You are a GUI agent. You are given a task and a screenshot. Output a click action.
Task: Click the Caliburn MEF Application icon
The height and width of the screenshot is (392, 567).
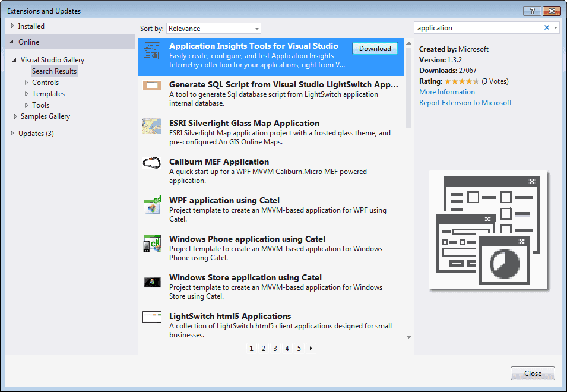152,163
